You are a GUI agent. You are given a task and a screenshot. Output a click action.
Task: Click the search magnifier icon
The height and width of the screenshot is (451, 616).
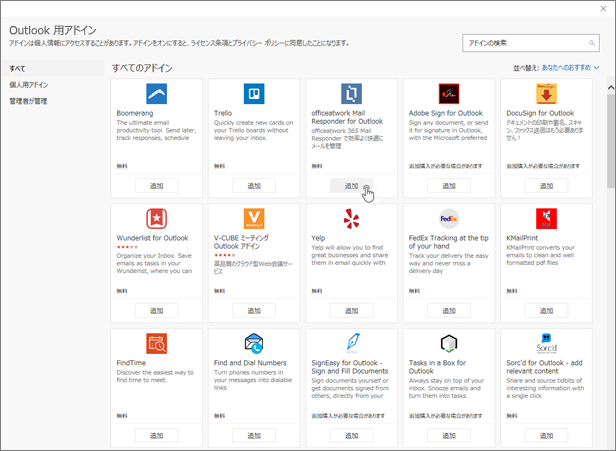pos(592,43)
